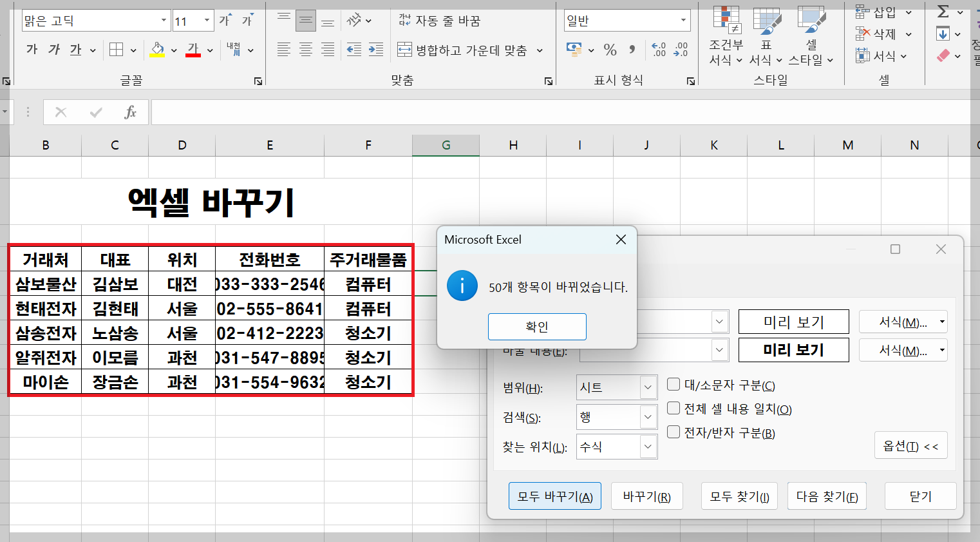Decrease decimal places
Image resolution: width=980 pixels, height=542 pixels.
click(681, 50)
